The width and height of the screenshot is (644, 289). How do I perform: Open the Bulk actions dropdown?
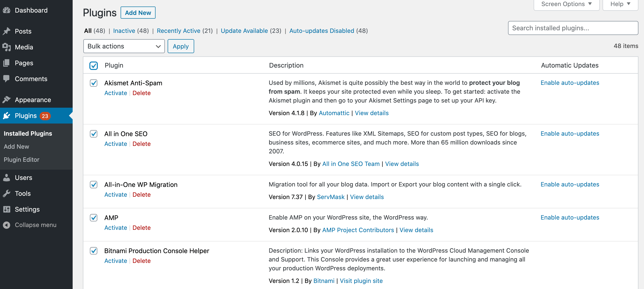pyautogui.click(x=124, y=46)
